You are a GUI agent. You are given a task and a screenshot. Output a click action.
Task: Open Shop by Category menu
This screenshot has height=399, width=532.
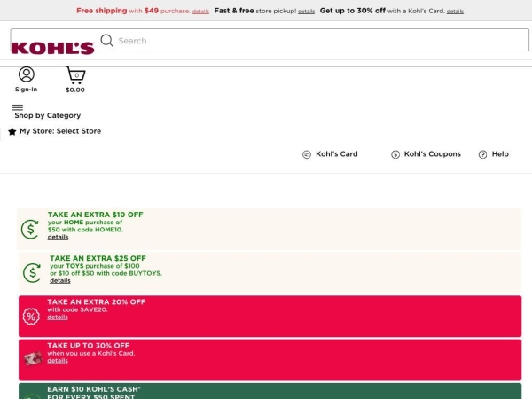tap(48, 115)
